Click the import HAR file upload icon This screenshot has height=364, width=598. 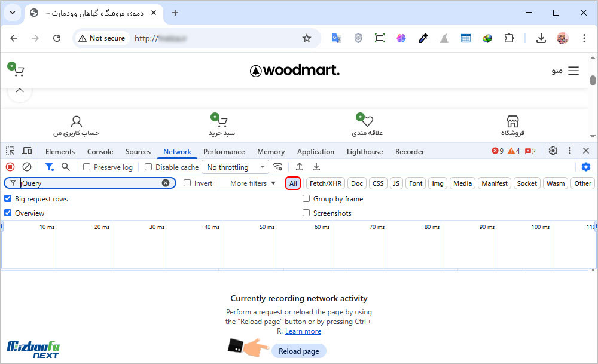pyautogui.click(x=300, y=167)
